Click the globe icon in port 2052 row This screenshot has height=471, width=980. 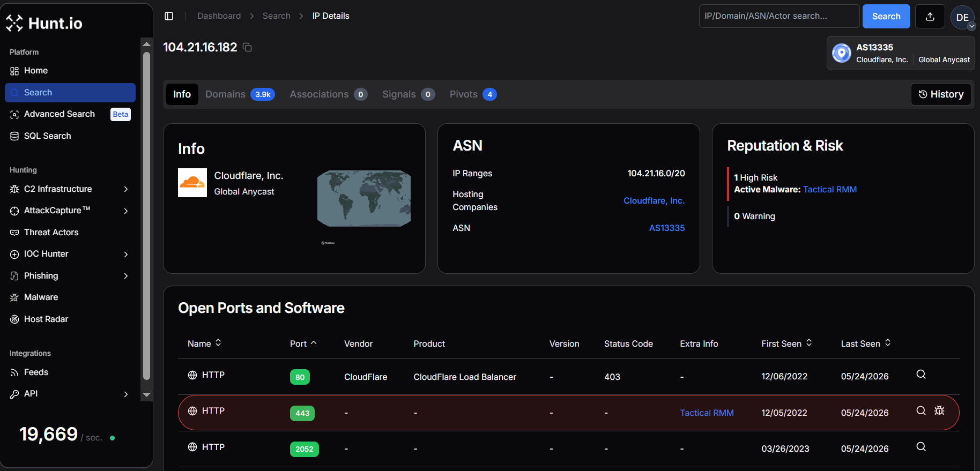(192, 447)
